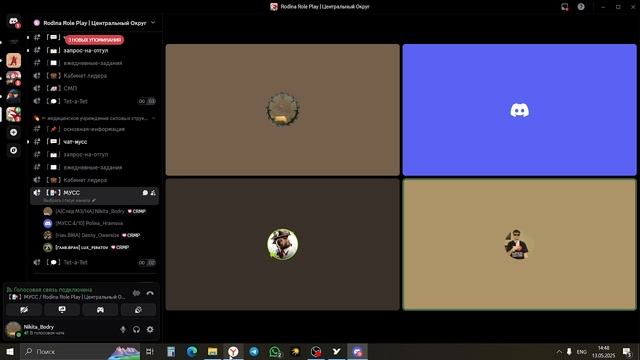Open Calculator from the taskbar

pos(171,351)
